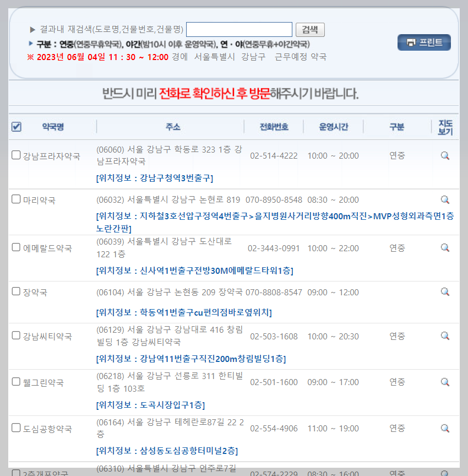This screenshot has width=468, height=476.
Task: Click phone number 070-8808-8547
Action: [x=274, y=293]
